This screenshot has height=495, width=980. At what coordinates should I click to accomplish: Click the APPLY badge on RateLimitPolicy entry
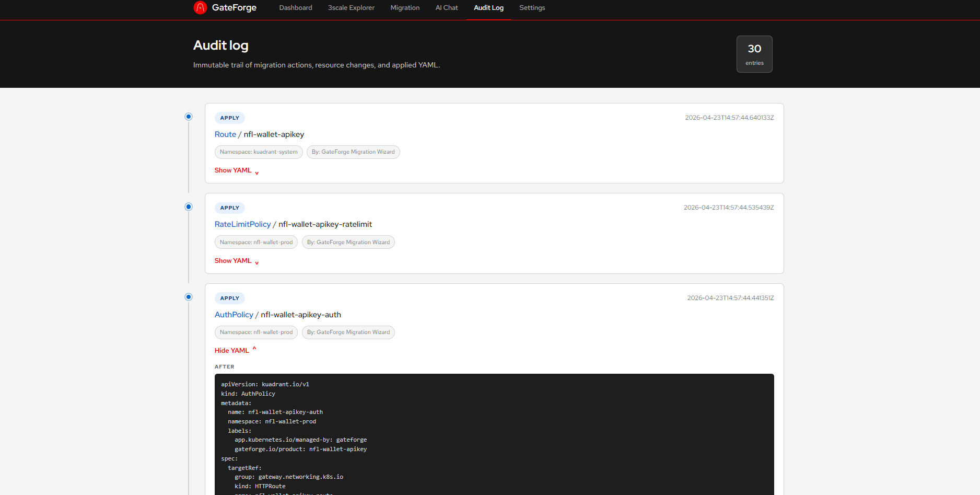pos(230,208)
